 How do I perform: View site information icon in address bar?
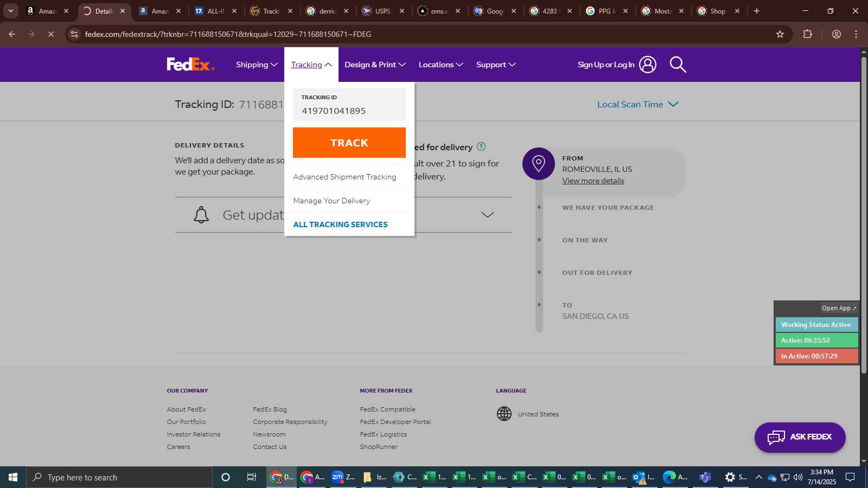coord(74,34)
